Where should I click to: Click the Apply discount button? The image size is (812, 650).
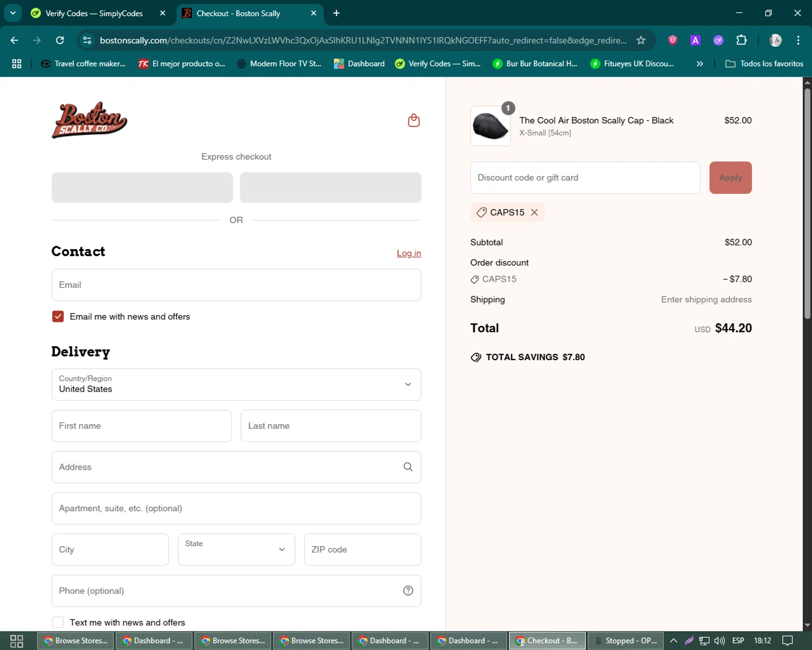pos(730,178)
